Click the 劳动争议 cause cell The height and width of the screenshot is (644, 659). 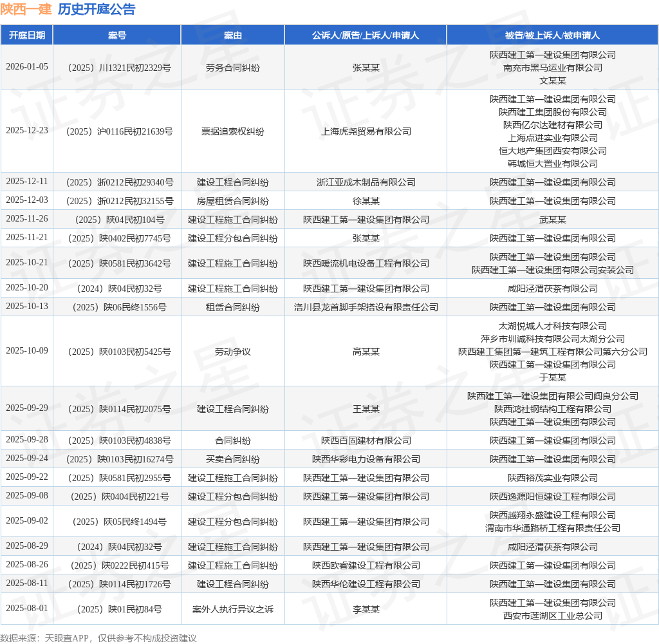click(233, 352)
